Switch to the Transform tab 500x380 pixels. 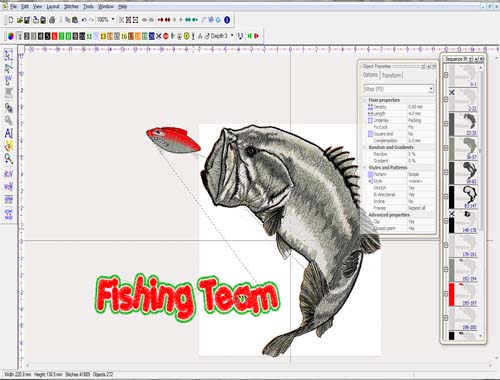(x=391, y=75)
